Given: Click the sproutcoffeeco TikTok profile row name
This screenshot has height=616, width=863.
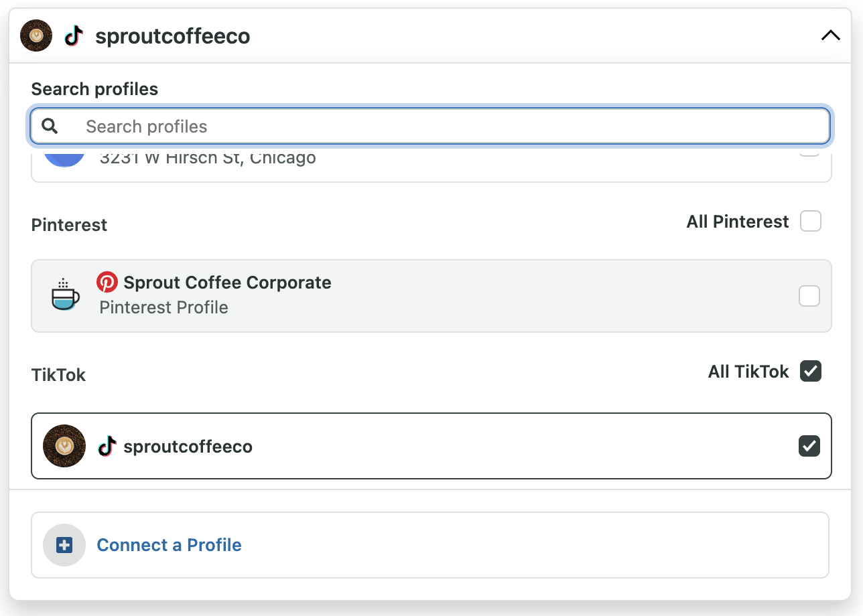Looking at the screenshot, I should pos(188,447).
